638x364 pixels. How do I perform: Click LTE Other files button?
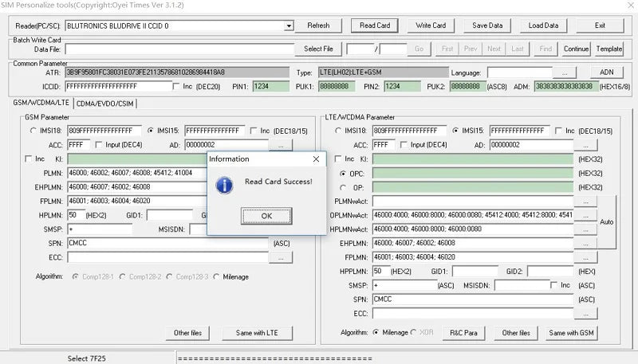(x=516, y=333)
